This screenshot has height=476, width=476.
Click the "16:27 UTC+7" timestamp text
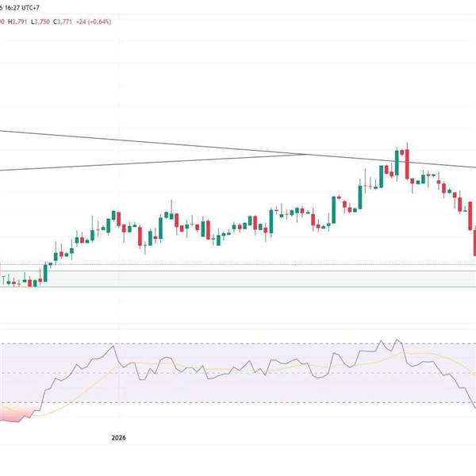[22, 8]
